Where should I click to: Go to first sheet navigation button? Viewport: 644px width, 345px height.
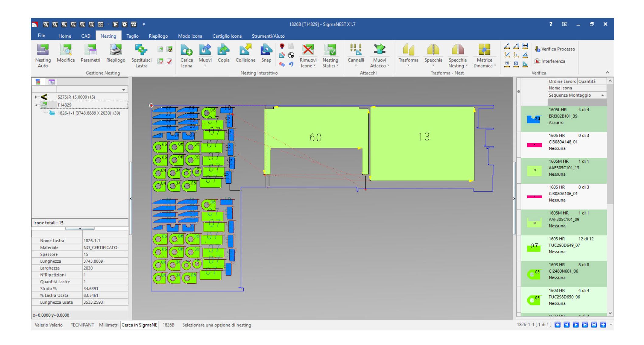[557, 325]
